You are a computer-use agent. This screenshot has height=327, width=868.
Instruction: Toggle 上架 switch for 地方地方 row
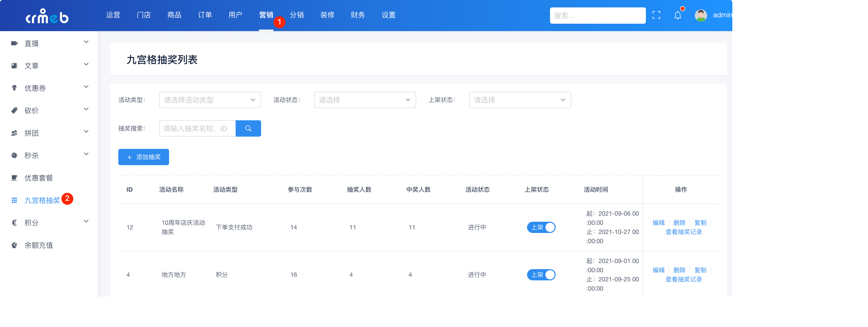(541, 275)
